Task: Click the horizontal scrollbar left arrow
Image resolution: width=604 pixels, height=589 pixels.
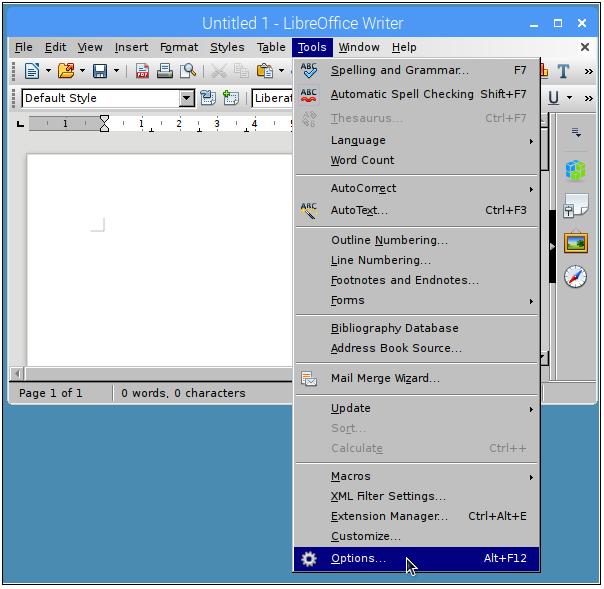Action: [17, 374]
